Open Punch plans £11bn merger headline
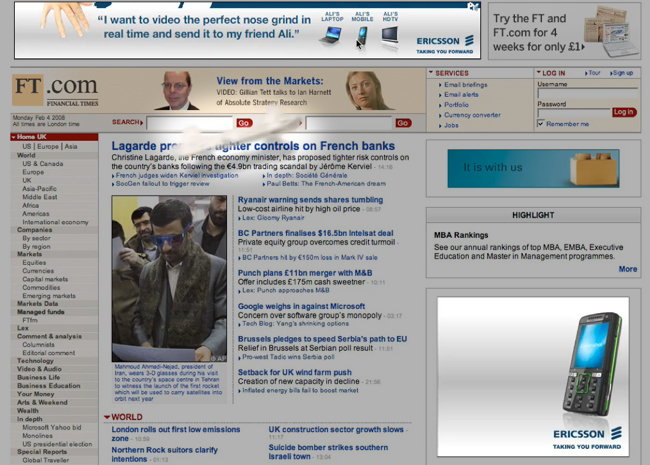The width and height of the screenshot is (650, 465). (305, 273)
